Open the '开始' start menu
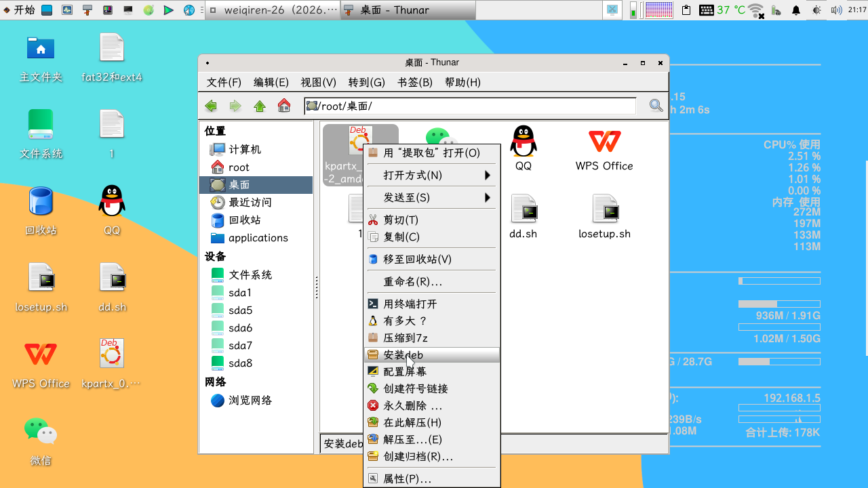The height and width of the screenshot is (488, 868). pyautogui.click(x=19, y=9)
